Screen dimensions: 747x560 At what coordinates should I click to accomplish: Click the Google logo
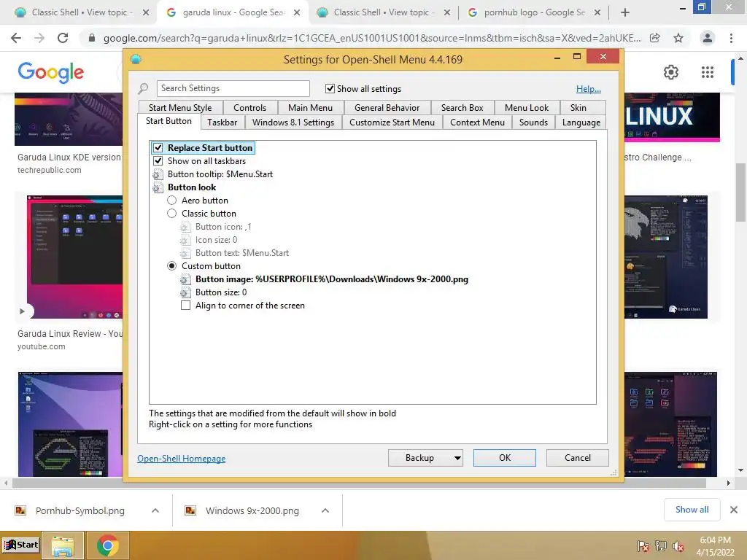click(x=50, y=72)
